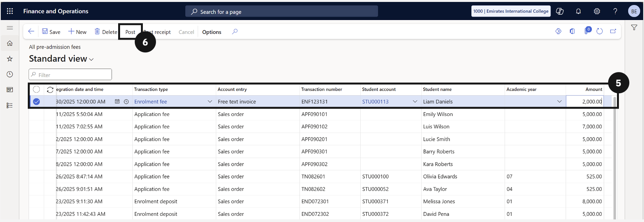Edit the Amount field 2,000.00
The height and width of the screenshot is (222, 644).
tap(585, 102)
